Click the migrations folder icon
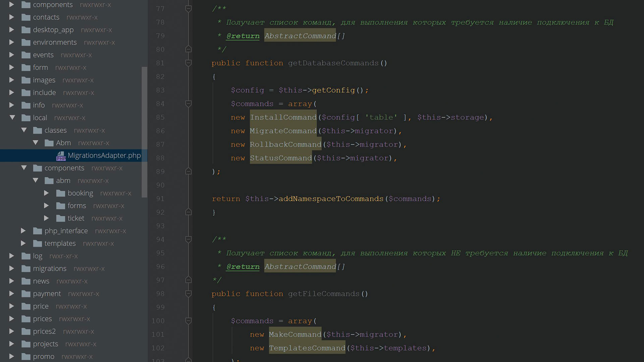This screenshot has height=362, width=644. click(x=26, y=269)
